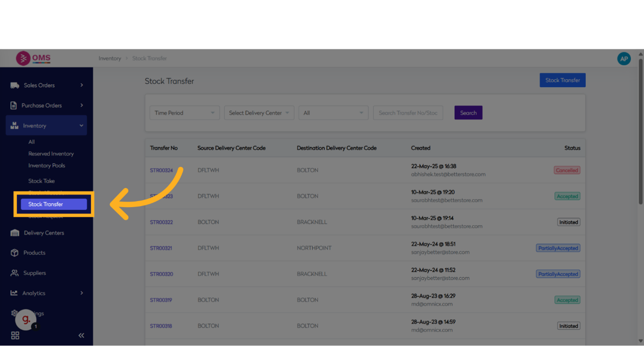Click the Analytics chart icon
Screen dimensions: 644x362
14,293
